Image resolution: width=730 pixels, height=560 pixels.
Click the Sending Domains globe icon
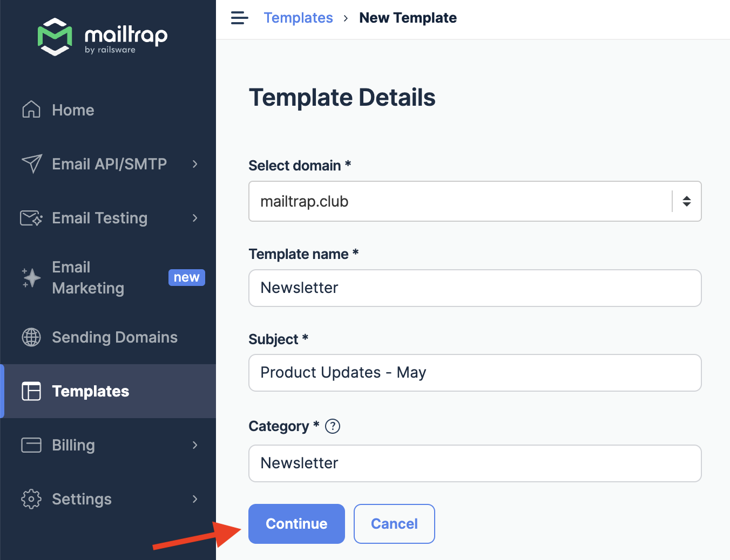31,337
